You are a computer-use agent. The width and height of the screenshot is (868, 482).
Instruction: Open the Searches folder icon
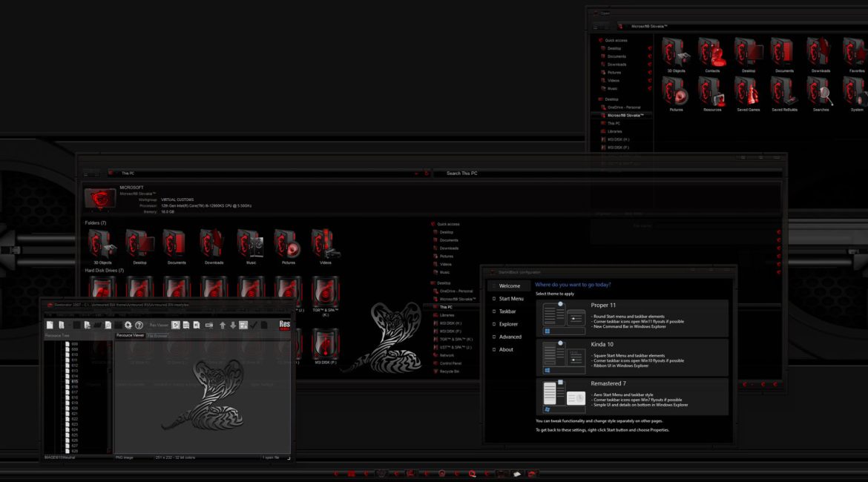(x=821, y=92)
